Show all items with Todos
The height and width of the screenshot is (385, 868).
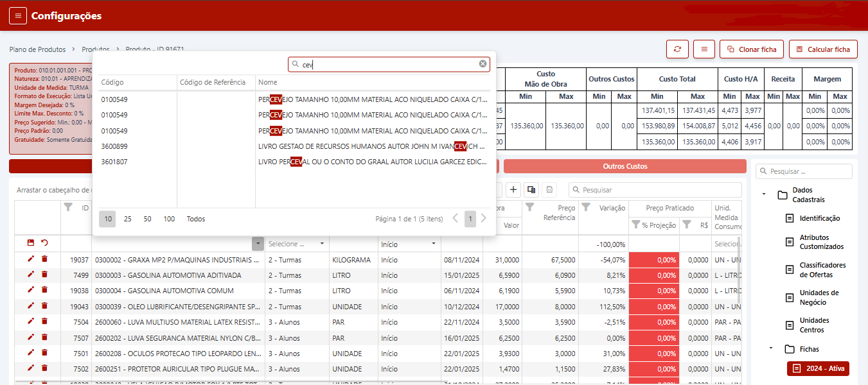click(x=196, y=219)
